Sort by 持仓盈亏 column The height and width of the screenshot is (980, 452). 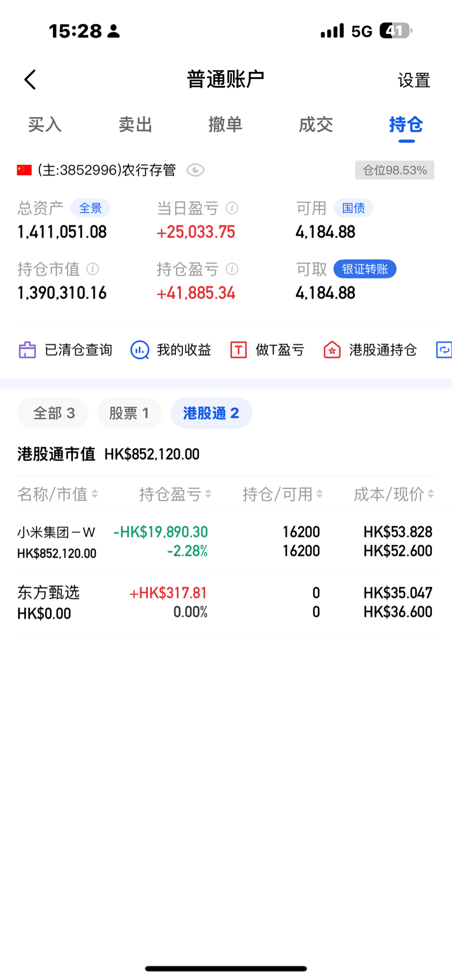(x=175, y=494)
